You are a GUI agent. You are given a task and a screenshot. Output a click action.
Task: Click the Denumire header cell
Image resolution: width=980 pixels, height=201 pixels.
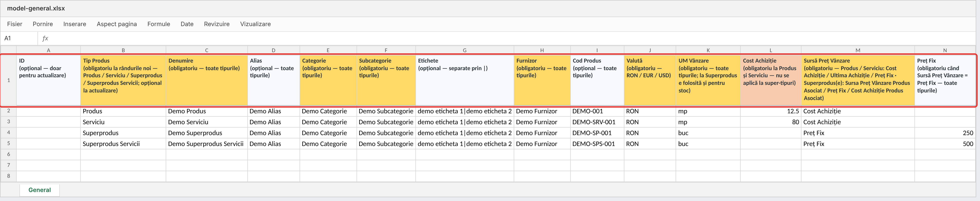coord(207,80)
